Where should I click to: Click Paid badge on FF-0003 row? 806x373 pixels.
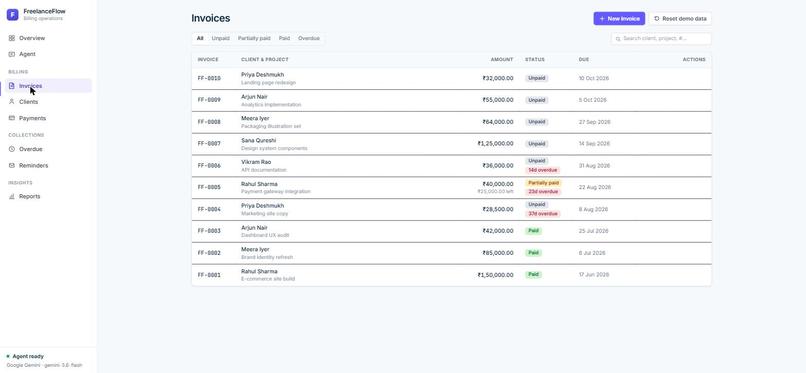click(x=534, y=231)
